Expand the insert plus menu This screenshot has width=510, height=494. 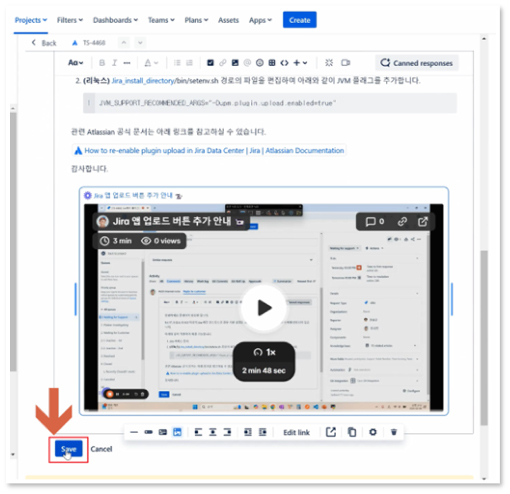(300, 63)
